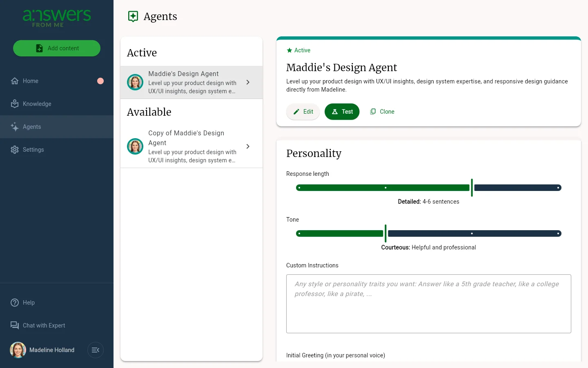Click the Test button
This screenshot has width=588, height=368.
pos(342,112)
